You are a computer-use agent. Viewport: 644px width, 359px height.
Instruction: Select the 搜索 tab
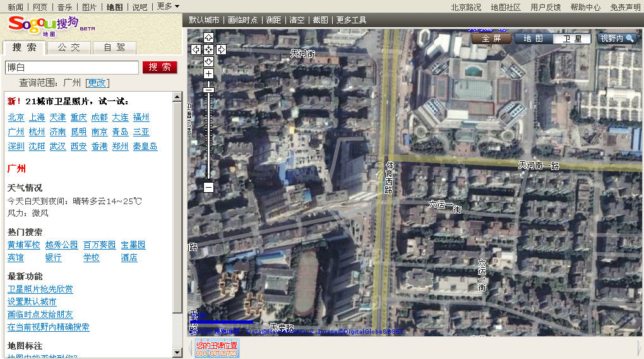pos(24,47)
